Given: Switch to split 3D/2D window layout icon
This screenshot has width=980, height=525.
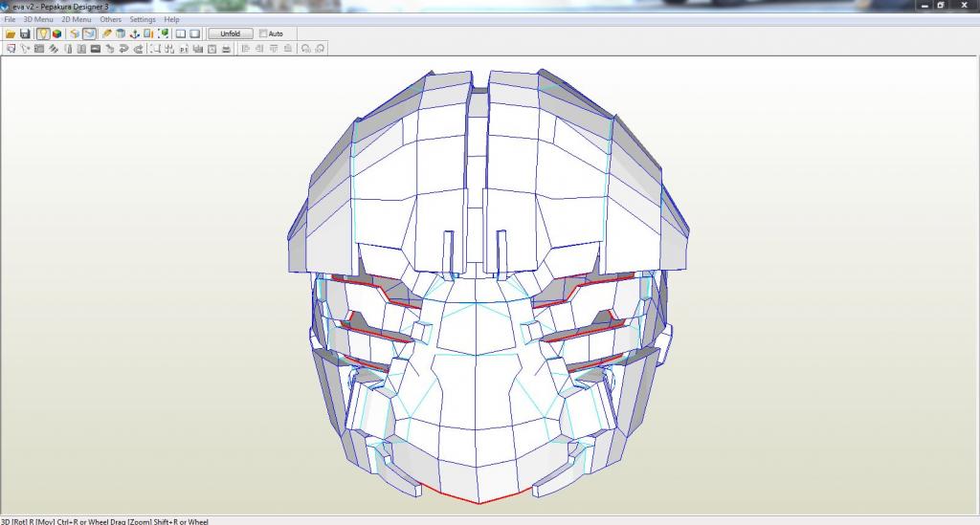Looking at the screenshot, I should click(x=181, y=33).
